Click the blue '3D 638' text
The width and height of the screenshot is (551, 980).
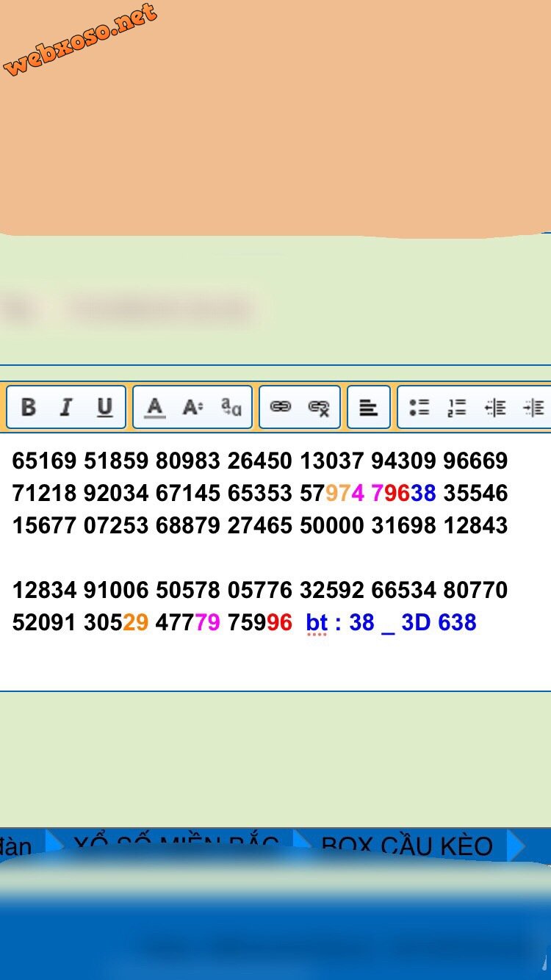439,622
